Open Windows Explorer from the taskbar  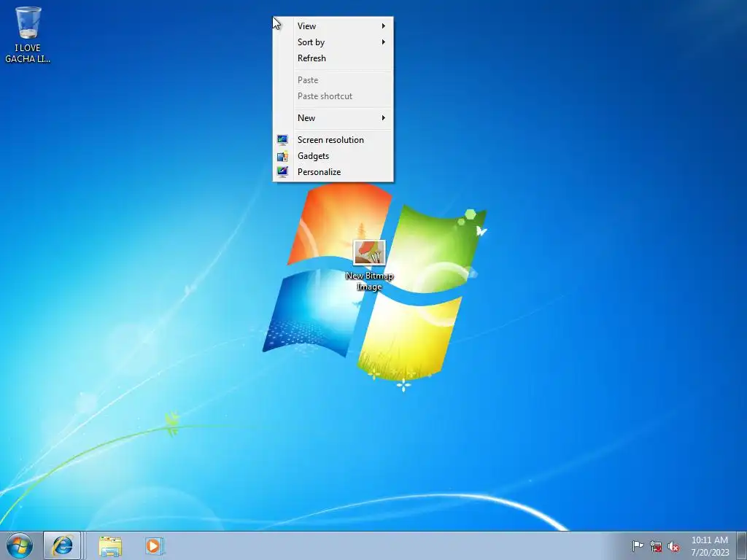click(x=110, y=545)
